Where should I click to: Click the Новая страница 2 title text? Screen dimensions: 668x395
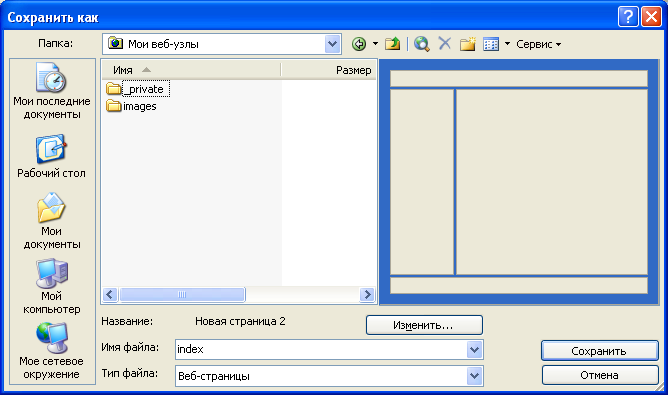point(240,321)
